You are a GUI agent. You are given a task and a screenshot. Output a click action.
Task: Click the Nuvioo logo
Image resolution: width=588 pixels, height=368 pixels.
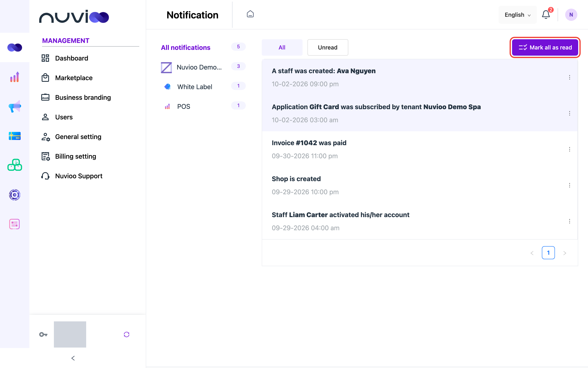(x=74, y=17)
